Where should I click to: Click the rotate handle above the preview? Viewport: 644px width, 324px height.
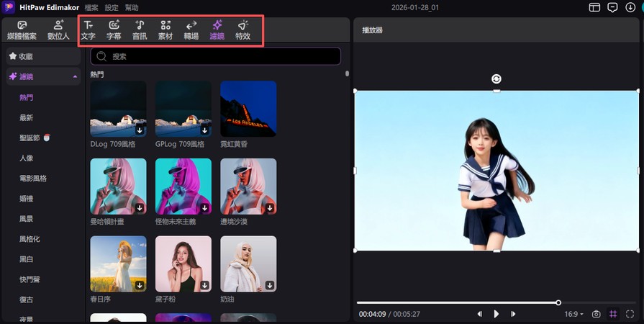(x=496, y=79)
